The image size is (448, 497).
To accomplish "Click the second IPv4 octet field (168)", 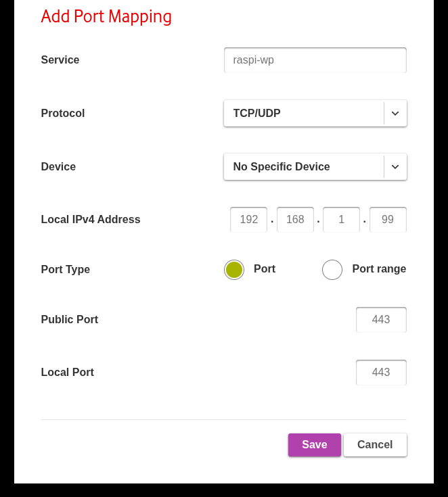I will coord(295,220).
